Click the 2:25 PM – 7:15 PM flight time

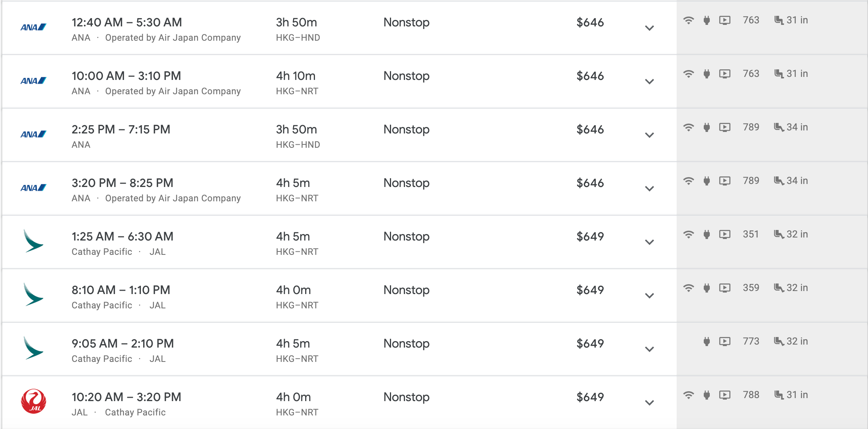121,129
